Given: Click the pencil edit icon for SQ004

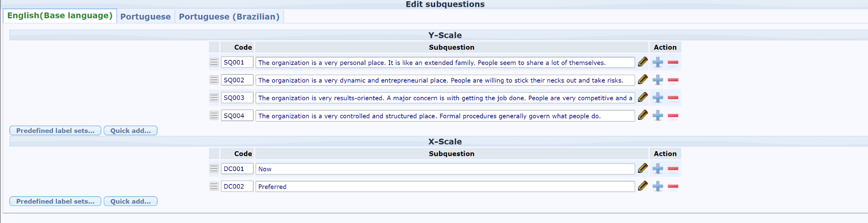Looking at the screenshot, I should (643, 115).
